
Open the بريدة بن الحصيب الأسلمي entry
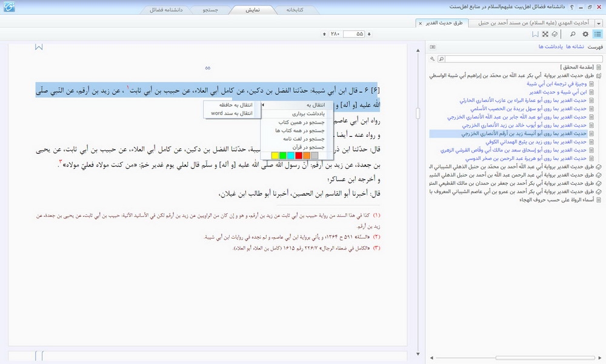(x=528, y=108)
